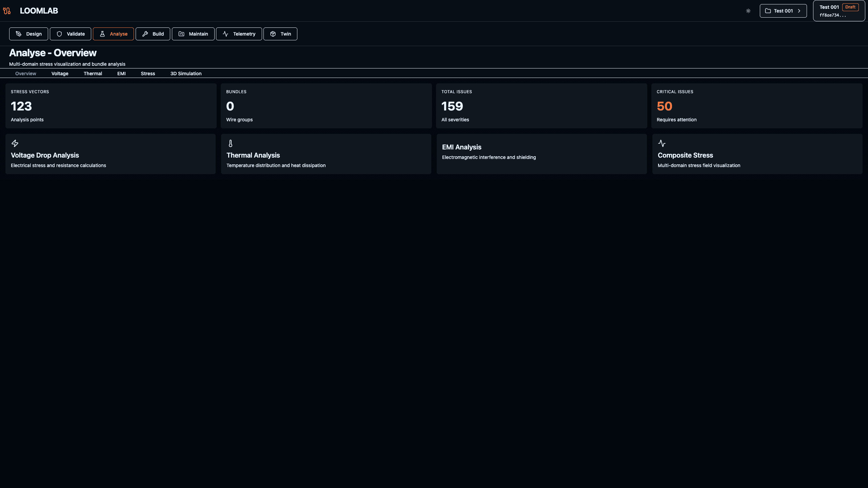Screen dimensions: 868x488
Task: Click the Twin cube icon
Action: (273, 34)
